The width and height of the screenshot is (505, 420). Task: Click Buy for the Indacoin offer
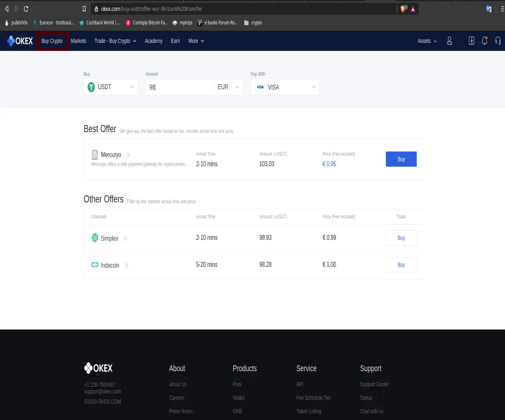pos(401,265)
